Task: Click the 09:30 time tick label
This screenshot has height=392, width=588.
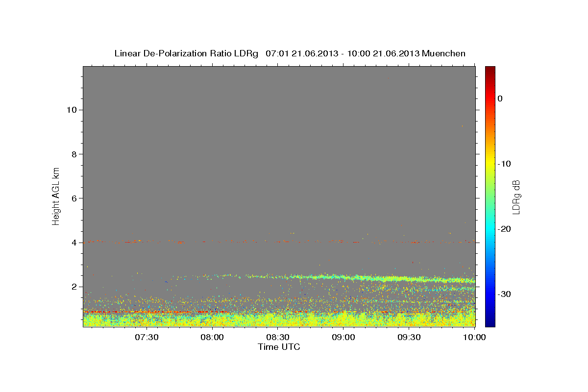Action: tap(409, 337)
